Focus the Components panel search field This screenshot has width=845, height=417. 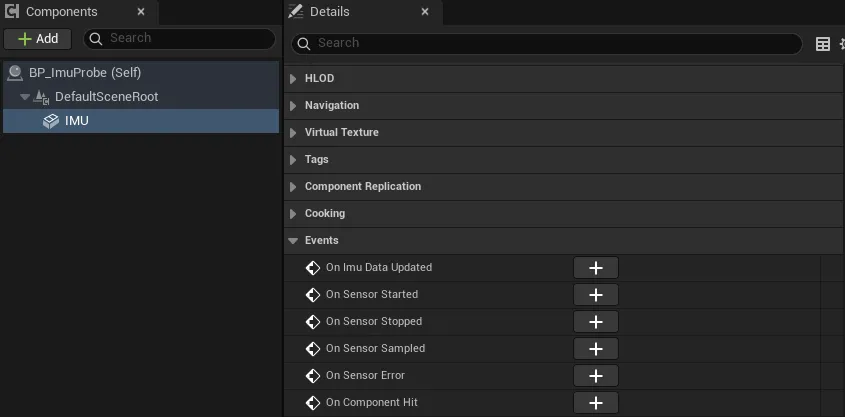(x=179, y=39)
